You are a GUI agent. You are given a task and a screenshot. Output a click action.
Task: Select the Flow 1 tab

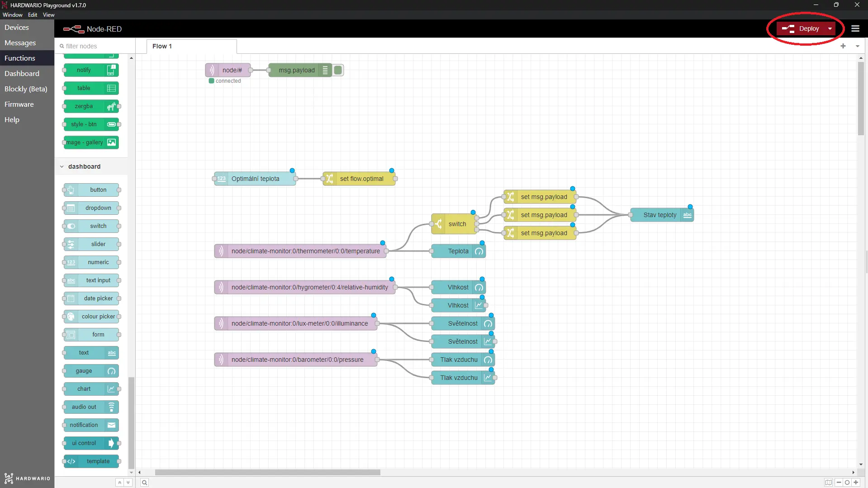pos(191,46)
